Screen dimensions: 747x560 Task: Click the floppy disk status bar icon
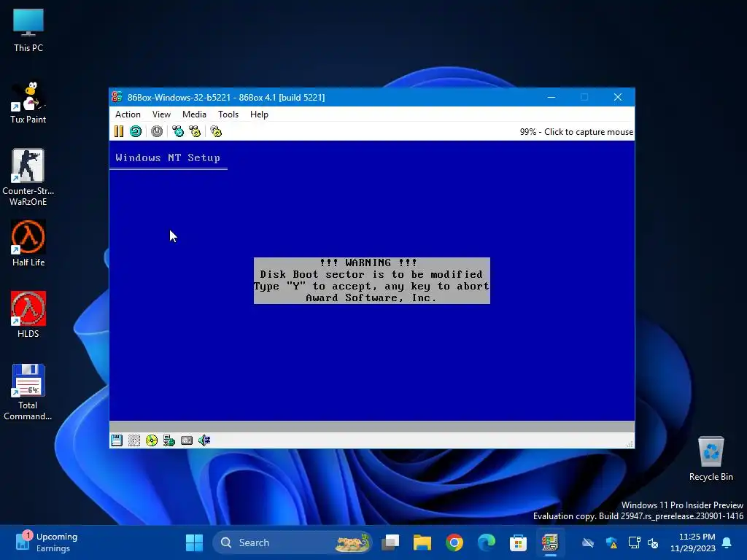click(117, 440)
